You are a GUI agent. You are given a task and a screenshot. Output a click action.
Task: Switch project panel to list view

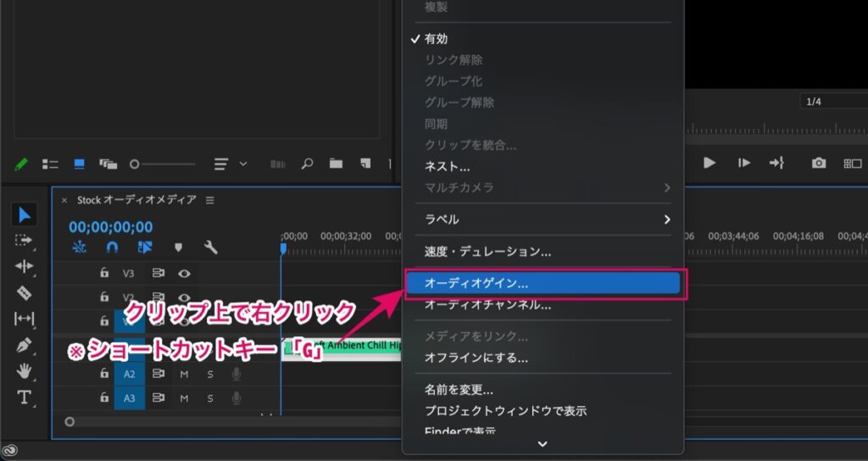(x=50, y=164)
